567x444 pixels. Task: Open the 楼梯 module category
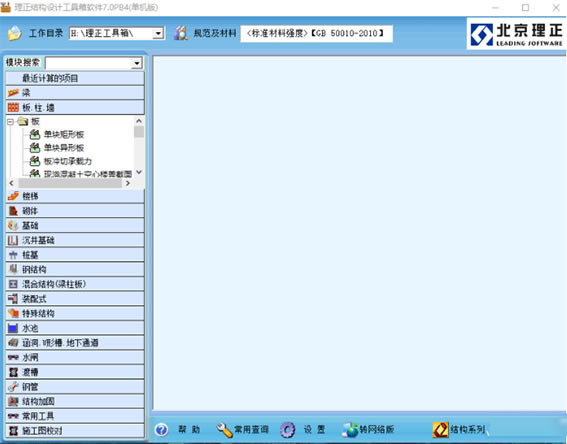pyautogui.click(x=75, y=196)
